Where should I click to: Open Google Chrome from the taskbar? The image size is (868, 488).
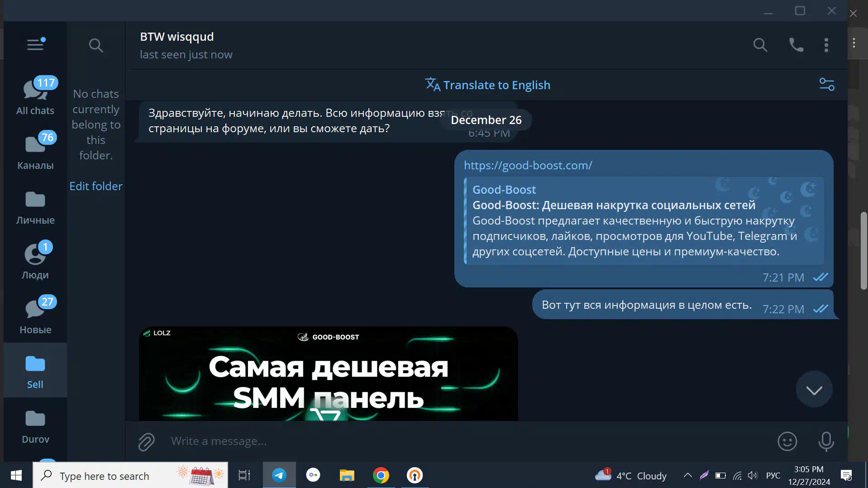pos(381,475)
